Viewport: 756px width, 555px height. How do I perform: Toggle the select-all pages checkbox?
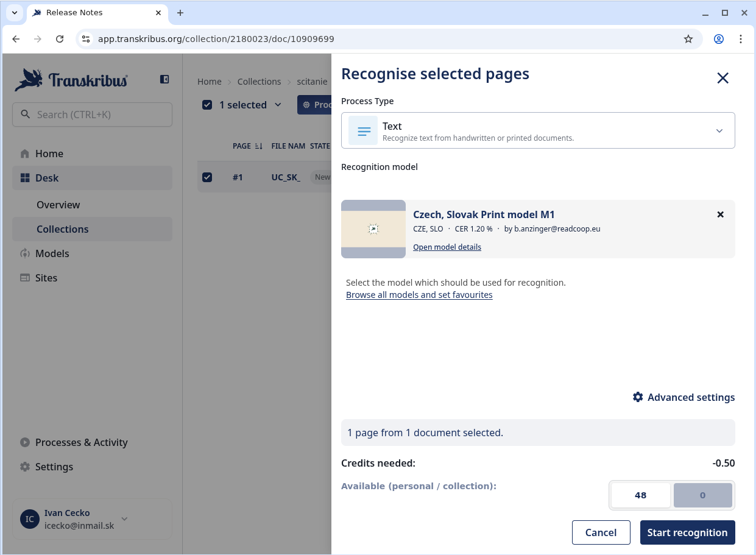207,105
